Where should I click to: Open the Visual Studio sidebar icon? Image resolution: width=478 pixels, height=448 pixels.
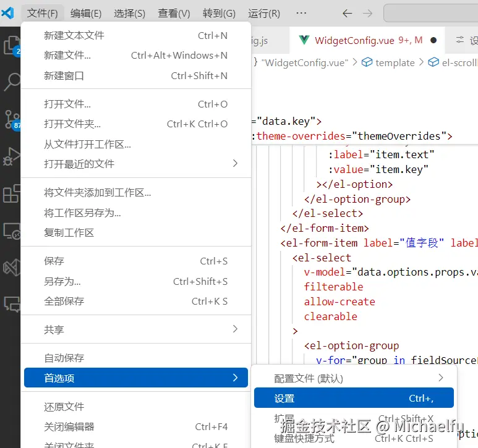(11, 268)
